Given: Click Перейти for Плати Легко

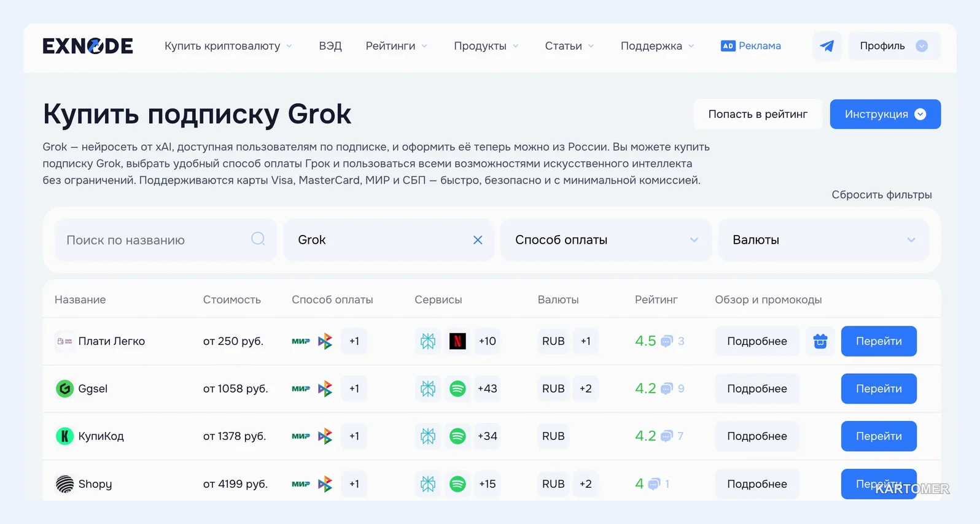Looking at the screenshot, I should [879, 341].
